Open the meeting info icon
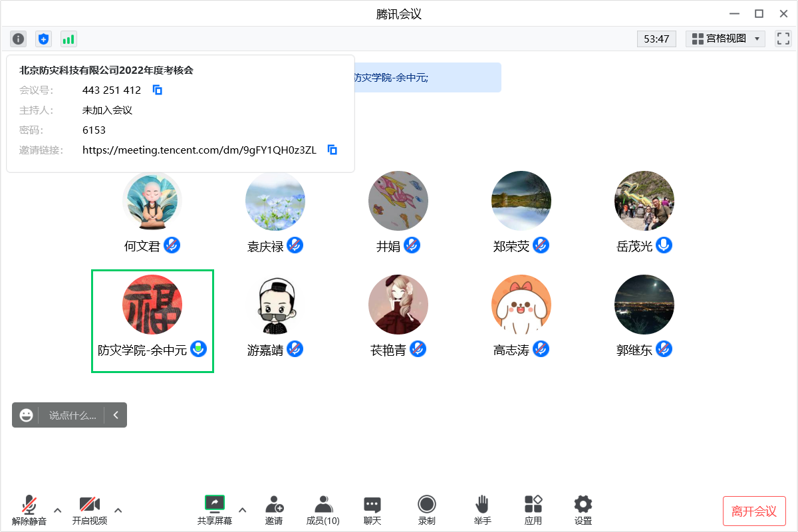798x532 pixels. [x=18, y=39]
